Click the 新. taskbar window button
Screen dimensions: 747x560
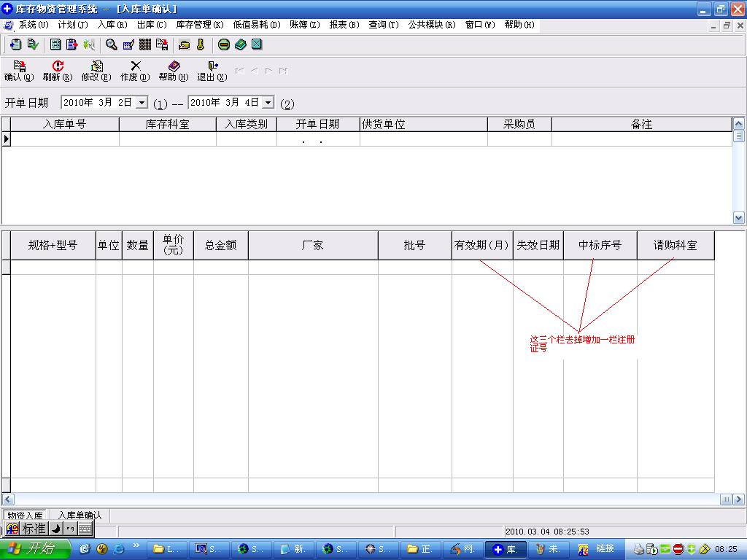293,549
